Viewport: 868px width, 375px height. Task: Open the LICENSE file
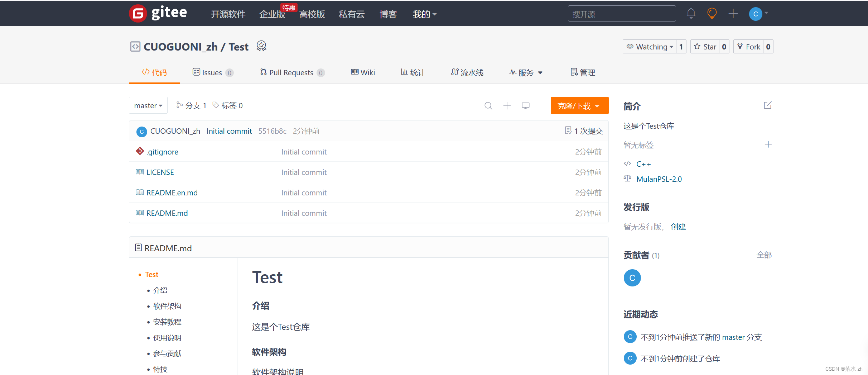160,172
